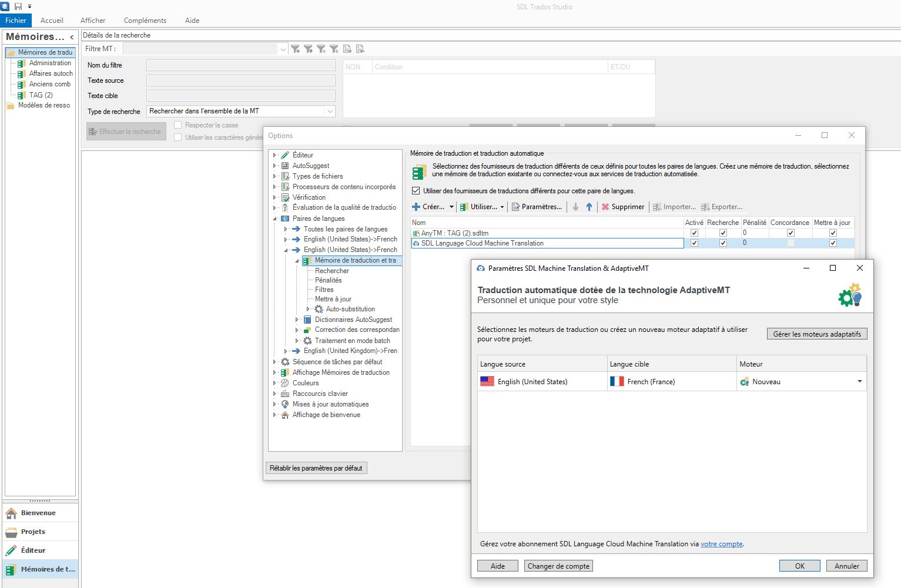Image resolution: width=901 pixels, height=588 pixels.
Task: Open the Créer dropdown arrow
Action: 451,207
